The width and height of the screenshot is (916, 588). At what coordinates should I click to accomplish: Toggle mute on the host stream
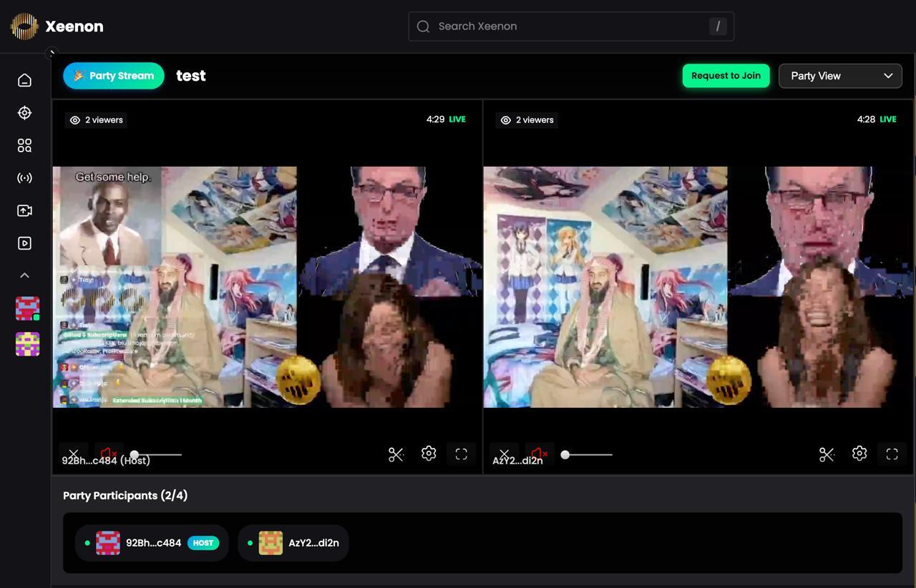[x=108, y=454]
